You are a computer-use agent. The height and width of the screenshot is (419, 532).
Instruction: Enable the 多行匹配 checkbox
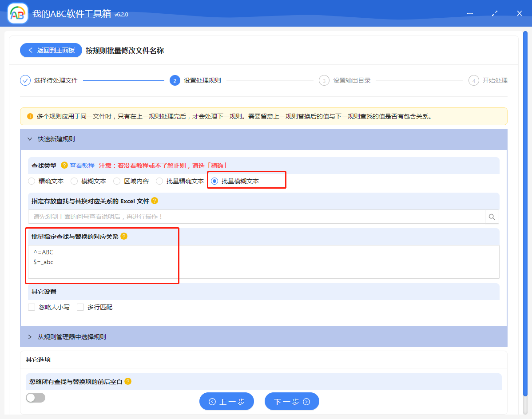(80, 307)
